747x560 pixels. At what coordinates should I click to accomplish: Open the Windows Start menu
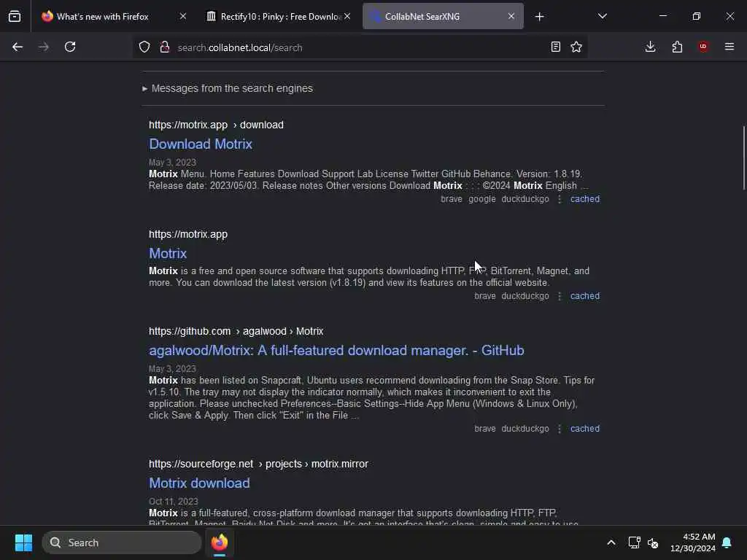click(23, 542)
